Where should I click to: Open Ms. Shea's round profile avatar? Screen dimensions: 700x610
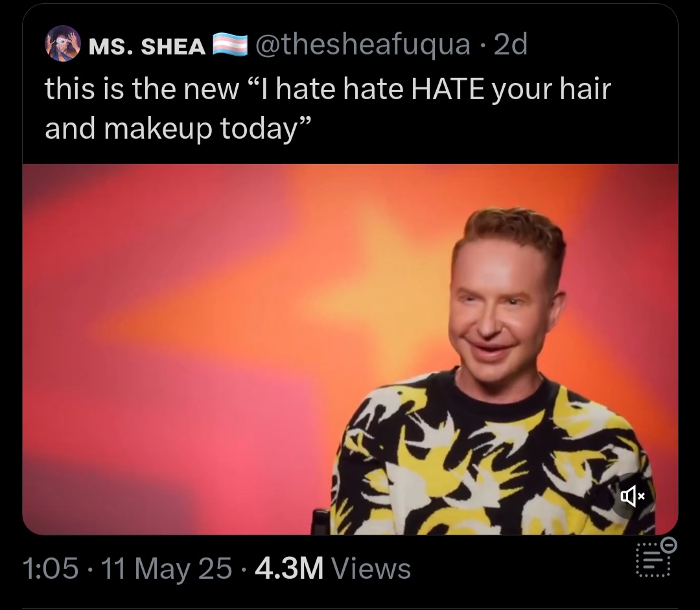(63, 44)
